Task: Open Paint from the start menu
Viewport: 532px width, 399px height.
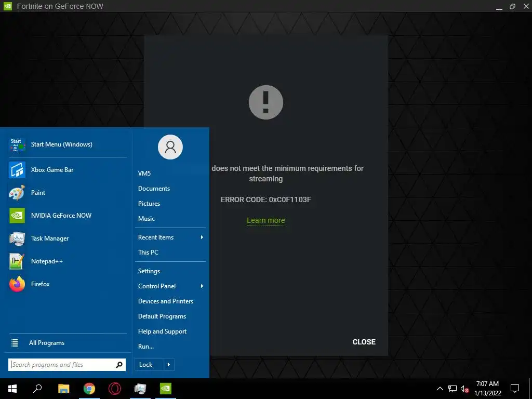Action: (68, 193)
